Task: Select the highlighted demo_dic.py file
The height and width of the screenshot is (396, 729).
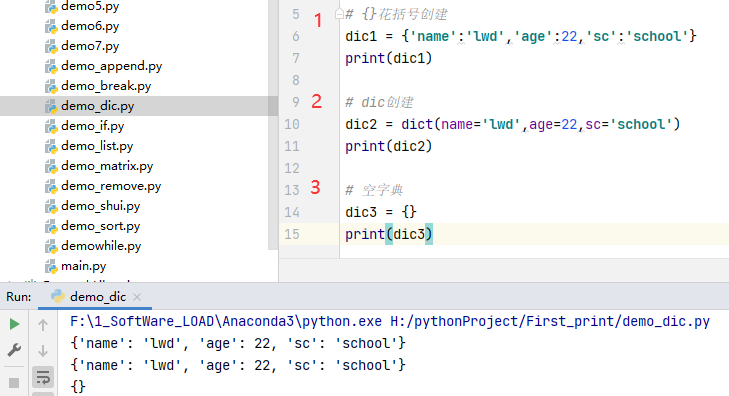Action: click(98, 106)
